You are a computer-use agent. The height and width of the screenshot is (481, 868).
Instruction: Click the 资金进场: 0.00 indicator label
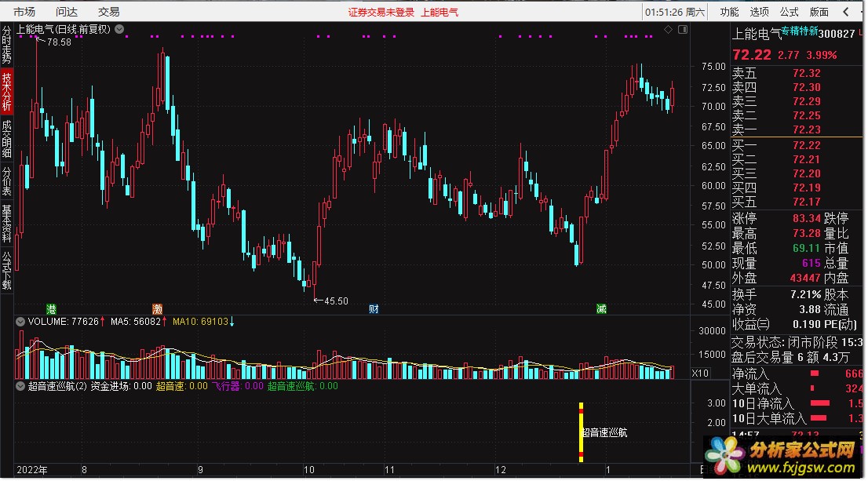tap(121, 386)
